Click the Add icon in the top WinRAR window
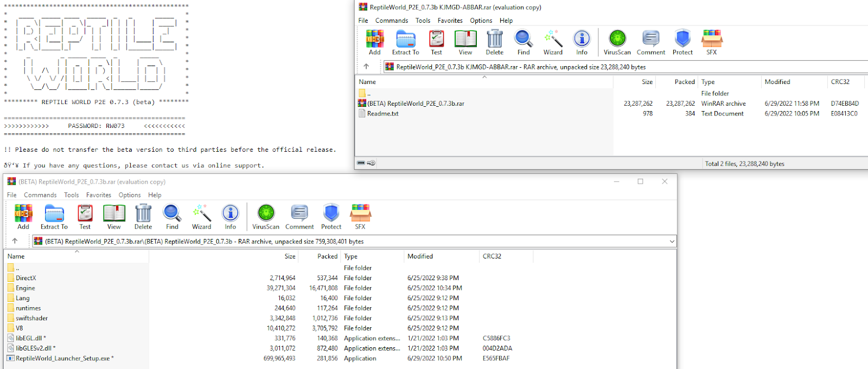The width and height of the screenshot is (868, 369). (374, 42)
